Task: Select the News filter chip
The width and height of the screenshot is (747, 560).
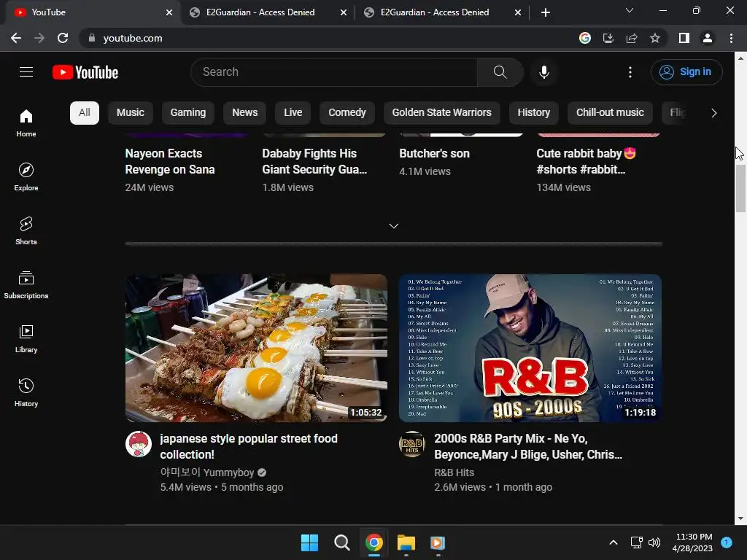Action: 244,113
